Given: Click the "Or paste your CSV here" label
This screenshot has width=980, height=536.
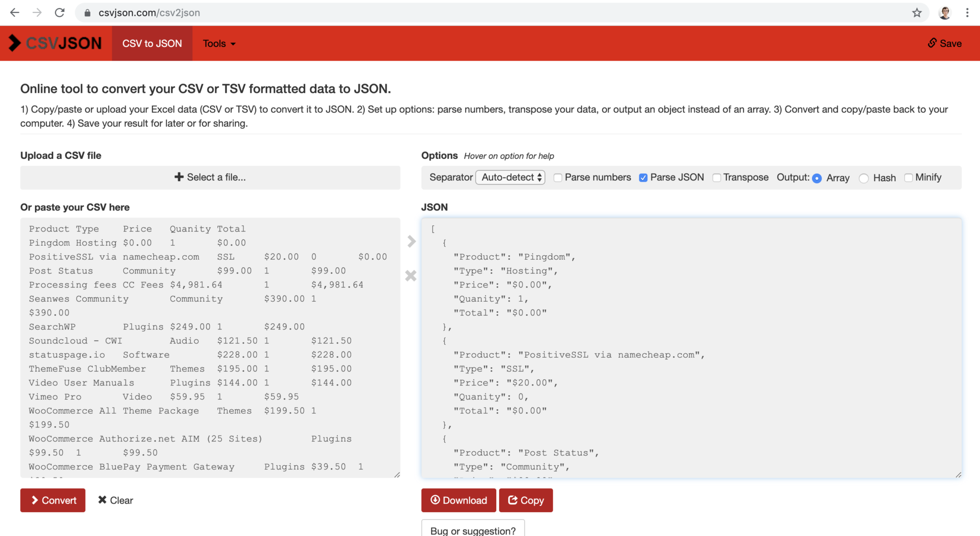Looking at the screenshot, I should (x=75, y=207).
